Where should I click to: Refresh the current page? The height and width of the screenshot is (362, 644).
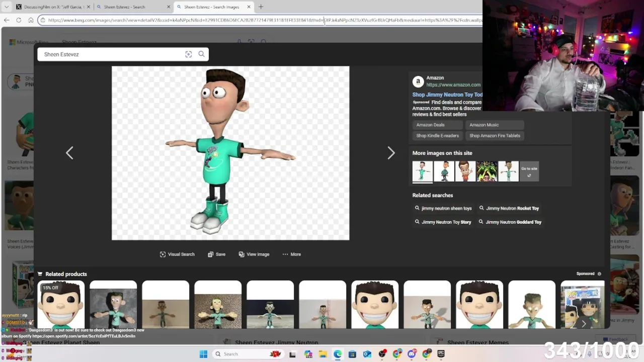tap(19, 20)
